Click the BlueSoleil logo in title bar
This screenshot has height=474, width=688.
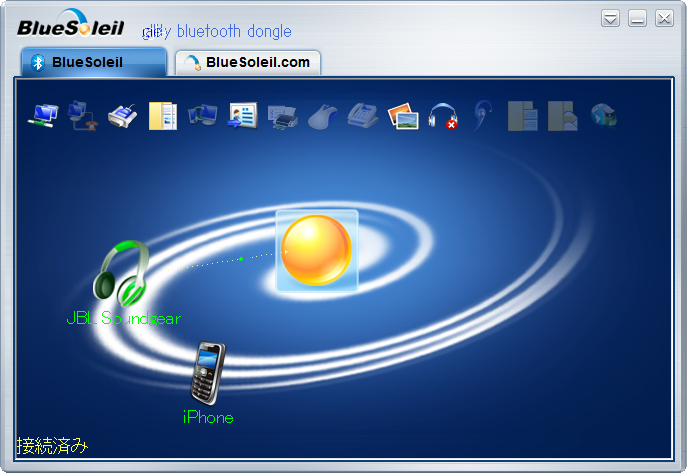pyautogui.click(x=70, y=27)
